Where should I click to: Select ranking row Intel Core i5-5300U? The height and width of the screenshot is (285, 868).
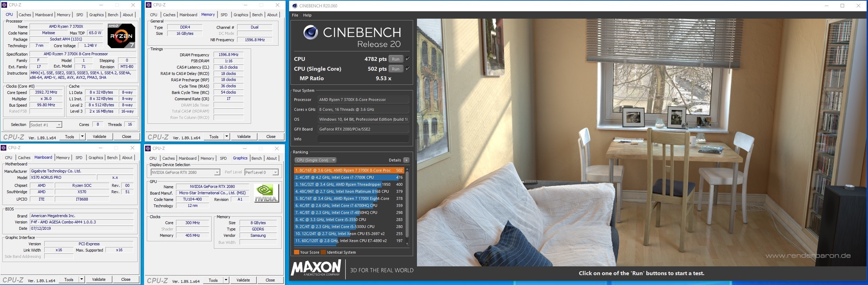349,227
